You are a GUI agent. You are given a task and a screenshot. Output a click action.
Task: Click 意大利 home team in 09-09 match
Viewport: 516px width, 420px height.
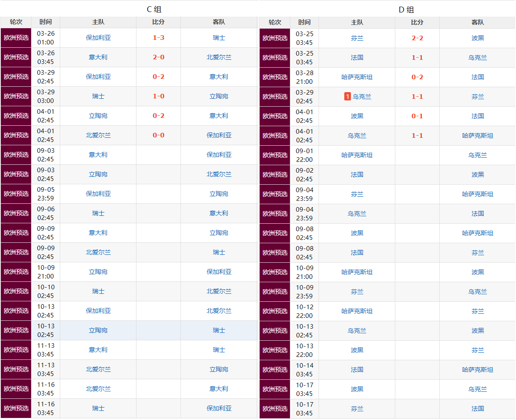[98, 233]
